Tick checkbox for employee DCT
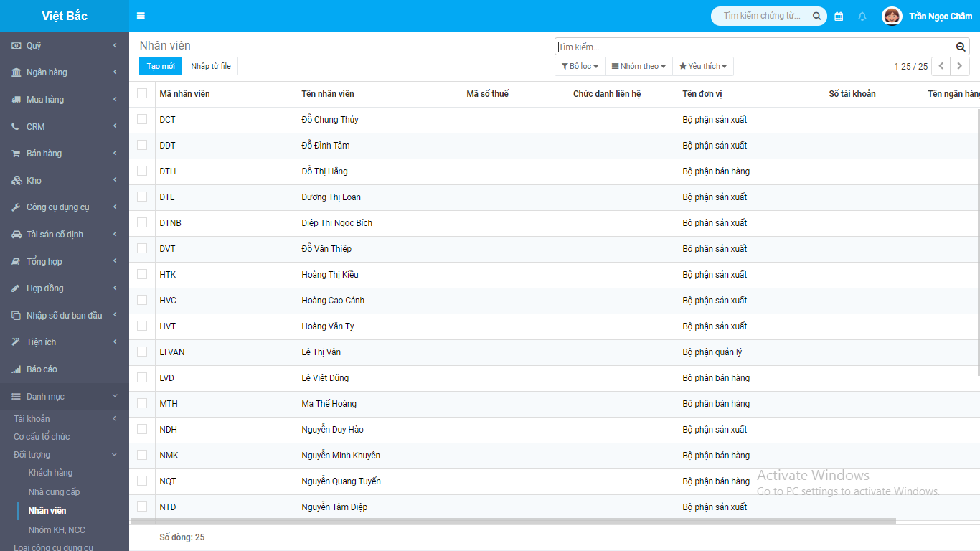Viewport: 980px width, 551px height. 142,119
